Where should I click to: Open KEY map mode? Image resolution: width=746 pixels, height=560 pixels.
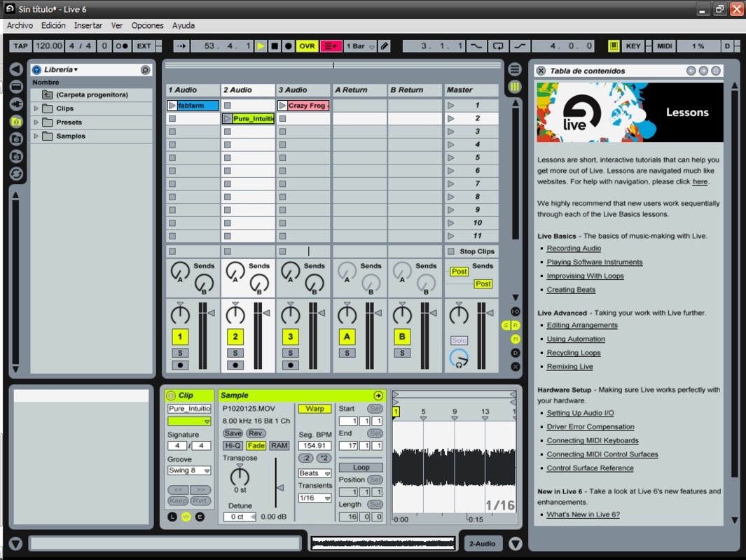[633, 46]
